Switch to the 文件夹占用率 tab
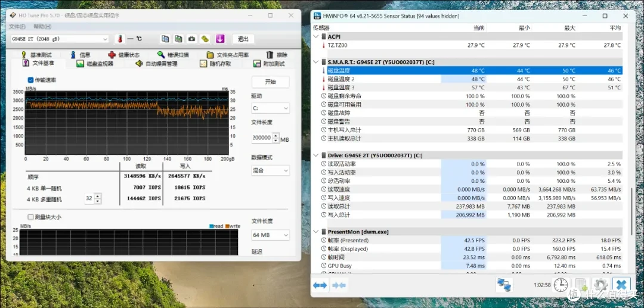The width and height of the screenshot is (644, 308). click(228, 55)
